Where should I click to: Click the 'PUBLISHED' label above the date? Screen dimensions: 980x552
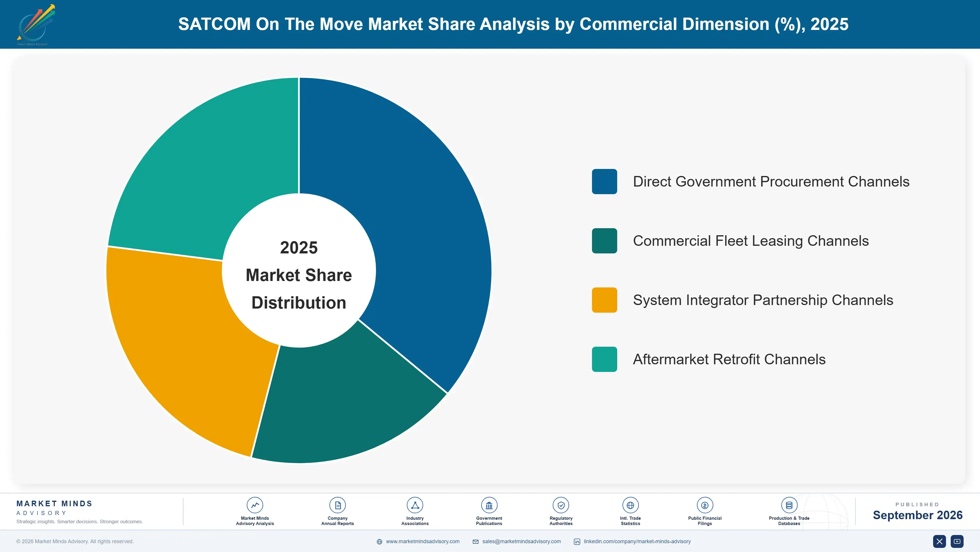tap(917, 504)
